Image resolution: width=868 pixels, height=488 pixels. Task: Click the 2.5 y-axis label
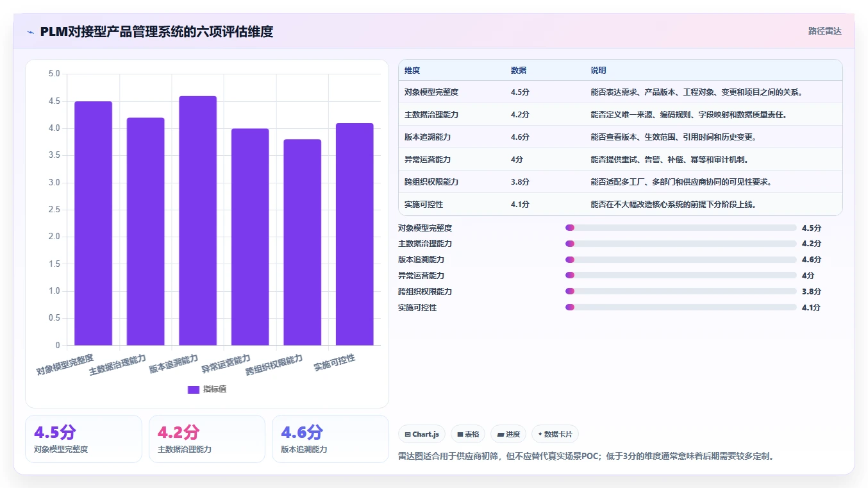[x=54, y=210]
